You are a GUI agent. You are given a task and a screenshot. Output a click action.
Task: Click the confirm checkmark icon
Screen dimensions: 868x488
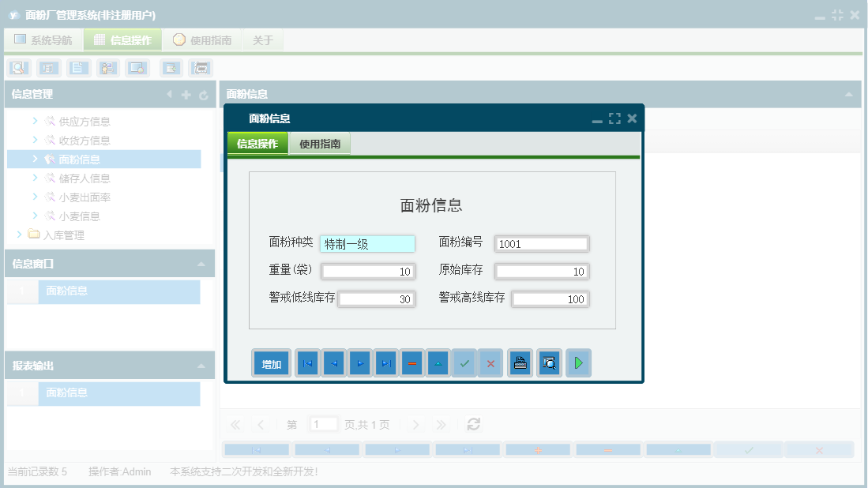point(464,363)
